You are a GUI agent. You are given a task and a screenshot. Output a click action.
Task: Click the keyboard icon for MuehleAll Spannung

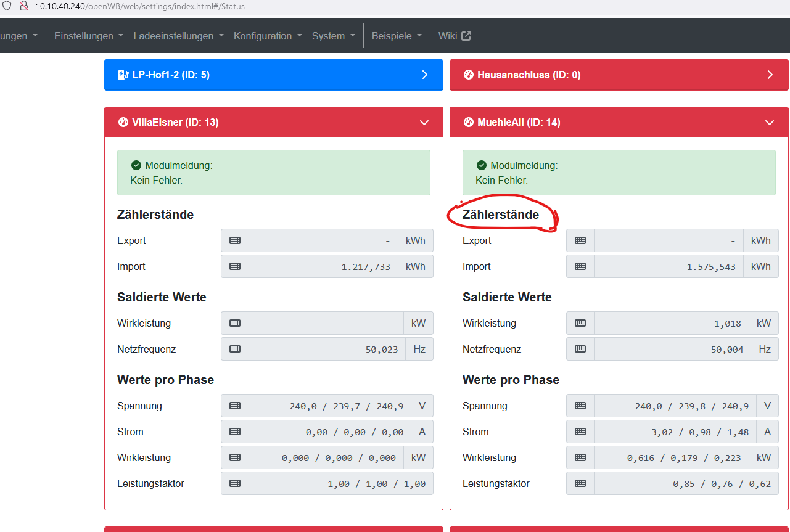580,406
